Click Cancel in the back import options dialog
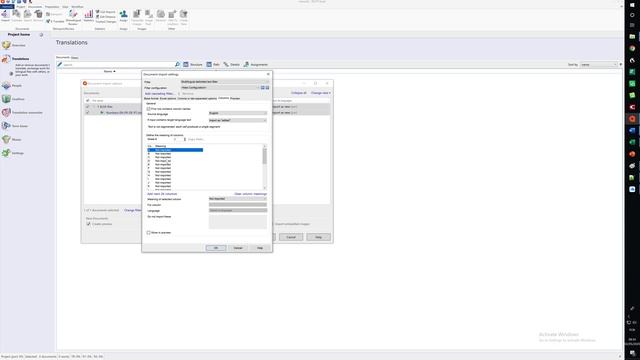Screen dimensions: 640x360 tap(291, 237)
